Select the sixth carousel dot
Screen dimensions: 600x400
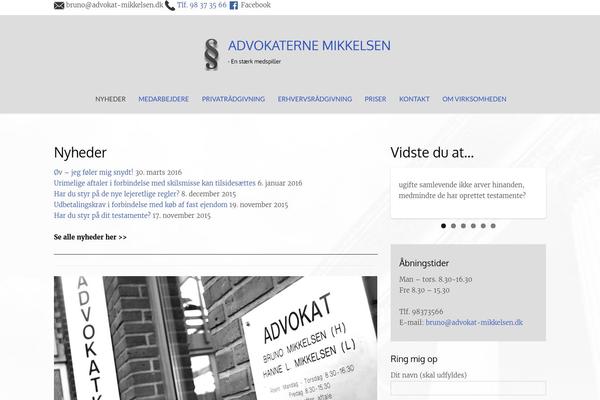pos(493,226)
